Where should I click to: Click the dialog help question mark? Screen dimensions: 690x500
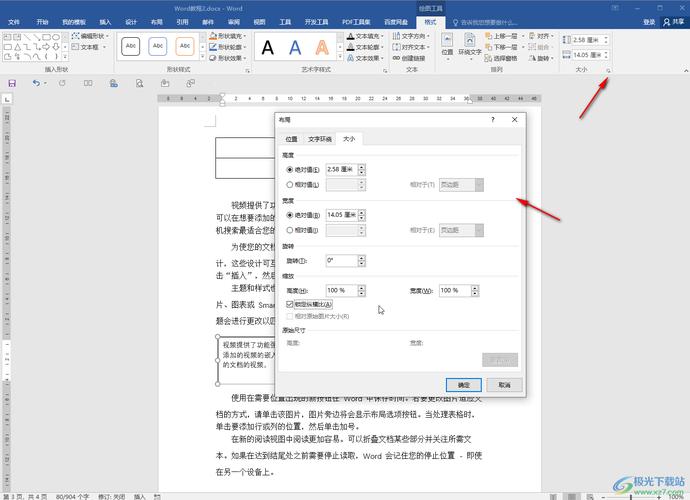pos(493,119)
